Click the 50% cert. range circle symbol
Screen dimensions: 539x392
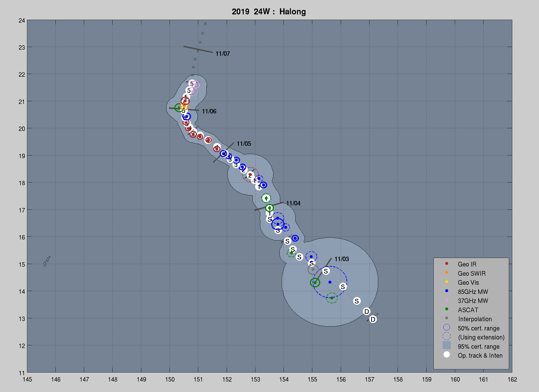[447, 328]
